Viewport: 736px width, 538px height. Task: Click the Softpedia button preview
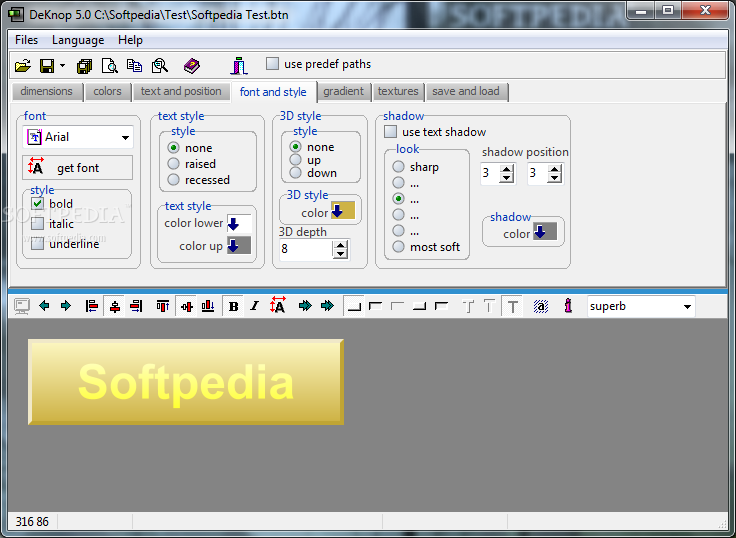[186, 382]
